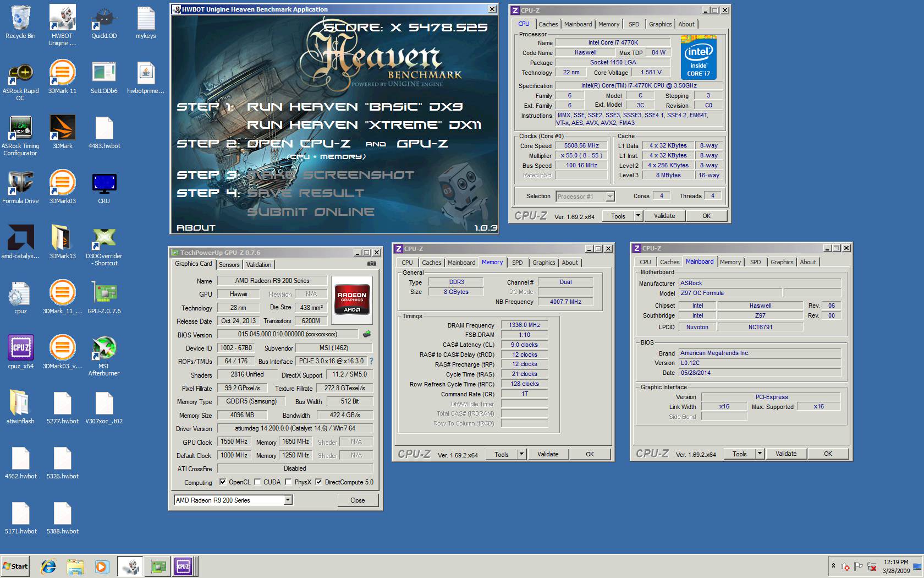
Task: Click the GPU-Z BIOS save icon
Action: coord(367,334)
